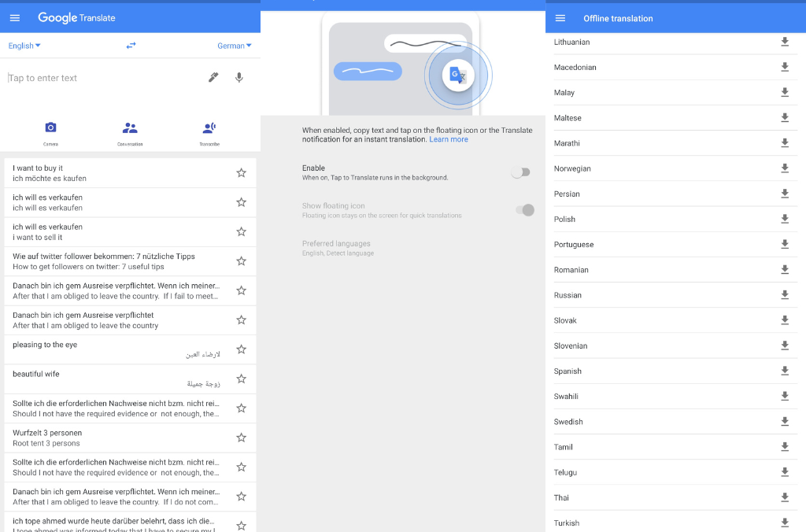The image size is (806, 532).
Task: Select the Spanish language row
Action: click(x=675, y=371)
